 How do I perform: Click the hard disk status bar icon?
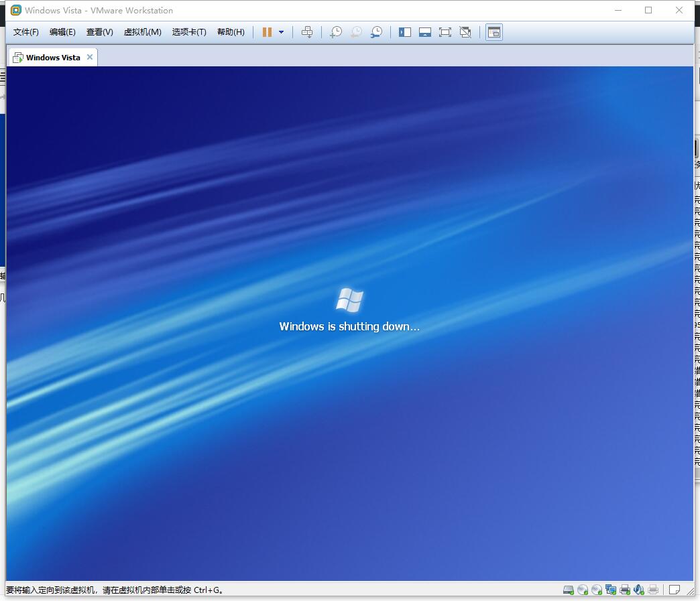pos(569,590)
